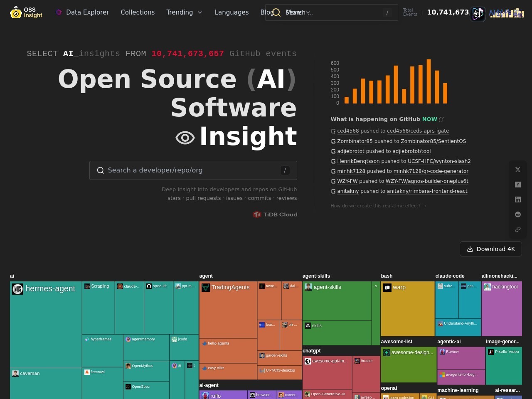Image resolution: width=532 pixels, height=399 pixels.
Task: Open the Understand-Anyth... treemap tile
Action: tap(458, 328)
